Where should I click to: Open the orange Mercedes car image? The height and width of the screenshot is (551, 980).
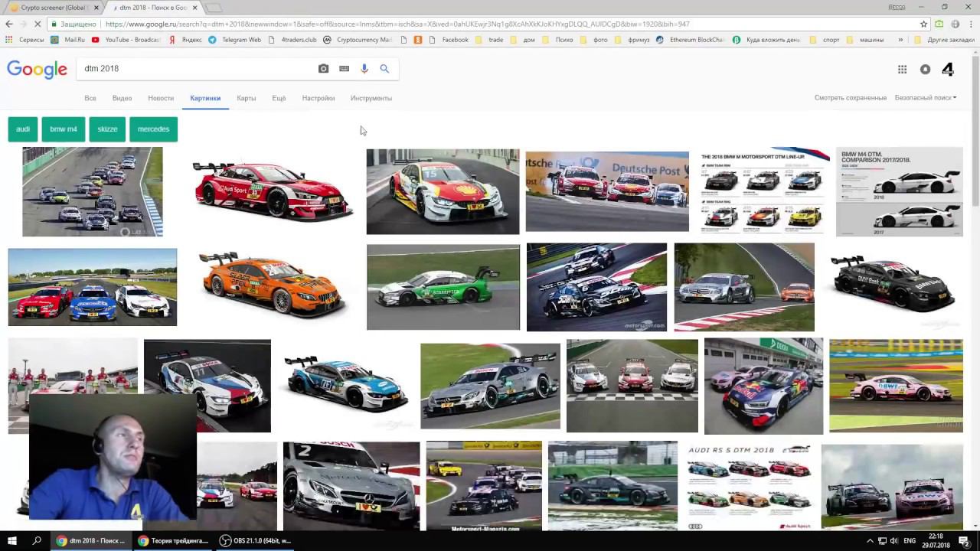(272, 286)
